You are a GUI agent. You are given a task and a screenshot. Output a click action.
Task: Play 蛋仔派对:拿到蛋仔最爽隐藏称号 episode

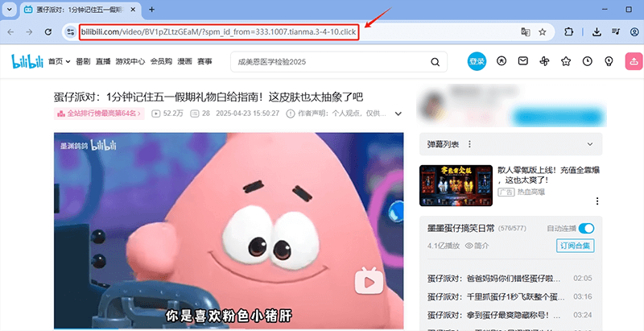pos(510,316)
